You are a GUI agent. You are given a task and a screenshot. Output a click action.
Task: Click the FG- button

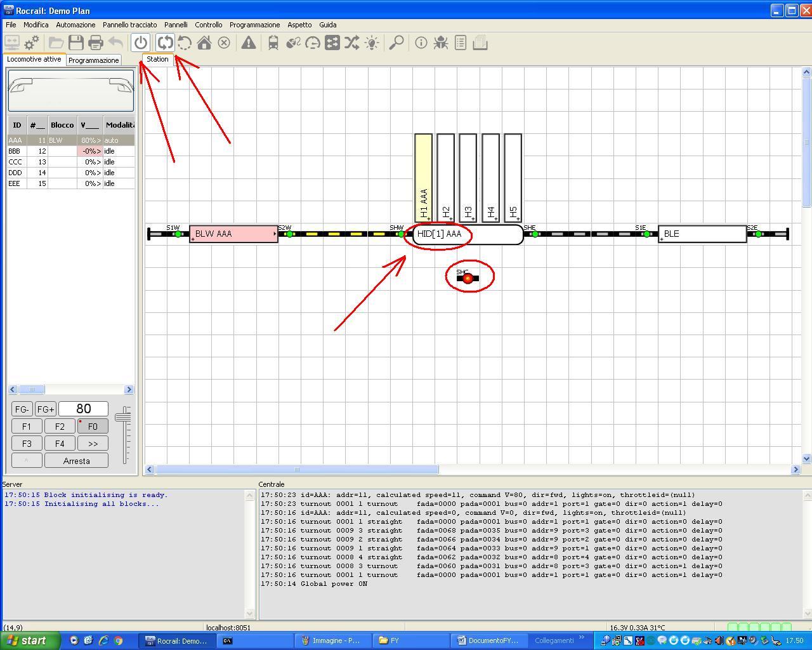click(22, 409)
